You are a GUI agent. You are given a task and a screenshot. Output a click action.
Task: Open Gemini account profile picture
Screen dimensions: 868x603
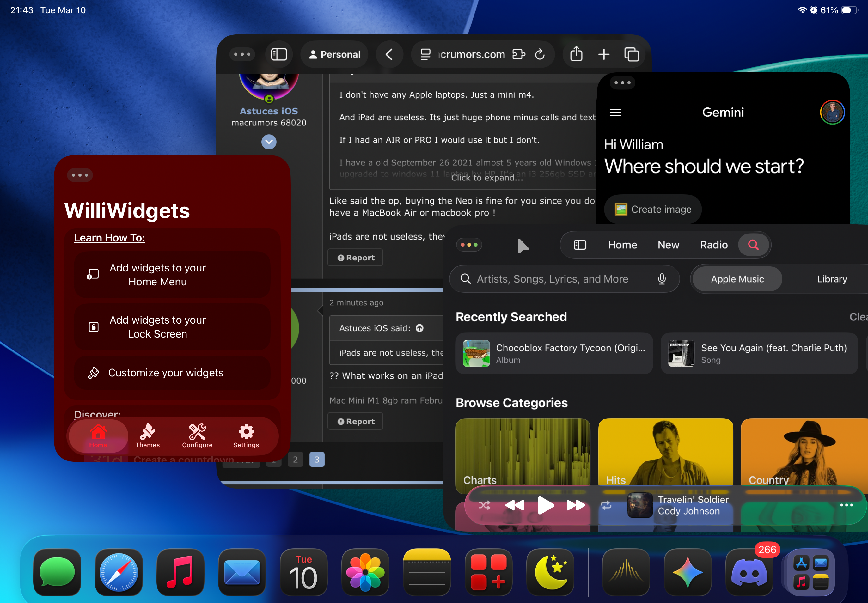pyautogui.click(x=833, y=112)
